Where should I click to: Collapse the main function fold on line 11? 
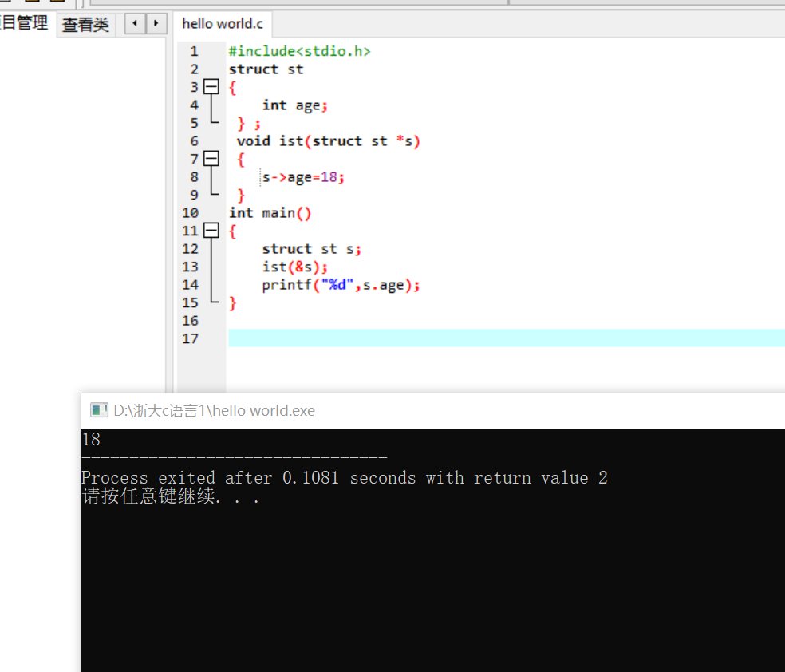[211, 231]
